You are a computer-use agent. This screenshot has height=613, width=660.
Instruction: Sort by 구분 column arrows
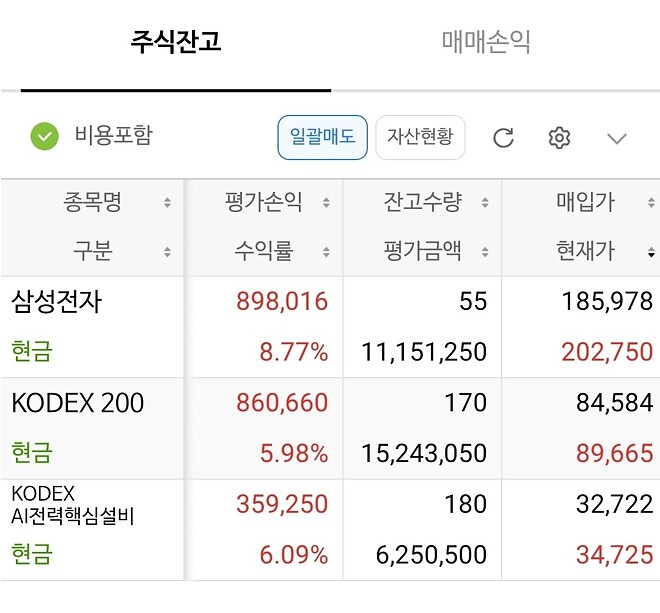(x=168, y=252)
